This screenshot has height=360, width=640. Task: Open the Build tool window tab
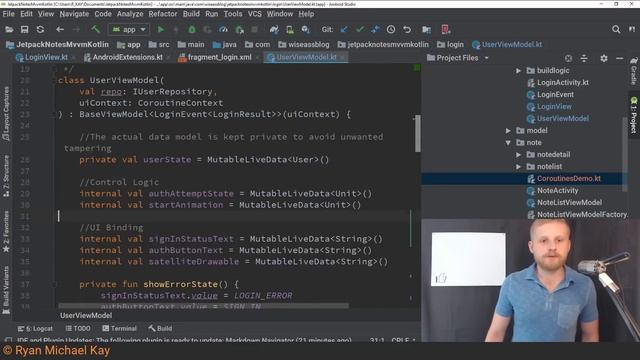[160, 329]
